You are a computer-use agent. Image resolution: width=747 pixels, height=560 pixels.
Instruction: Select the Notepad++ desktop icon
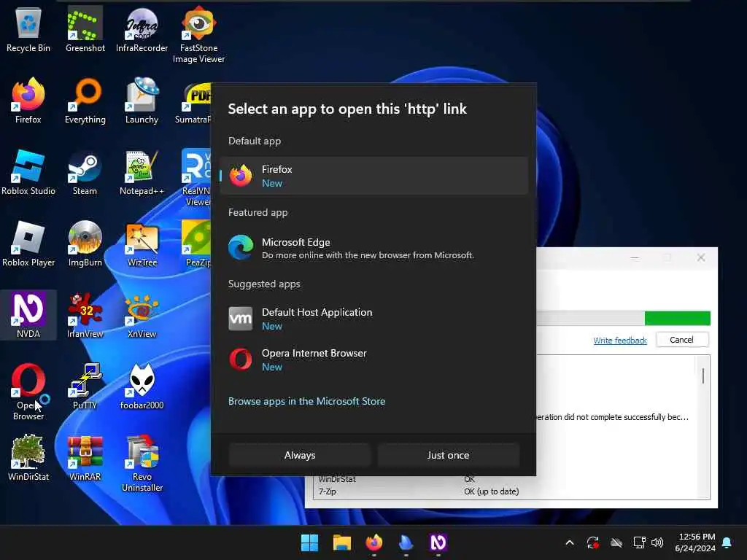click(x=142, y=172)
